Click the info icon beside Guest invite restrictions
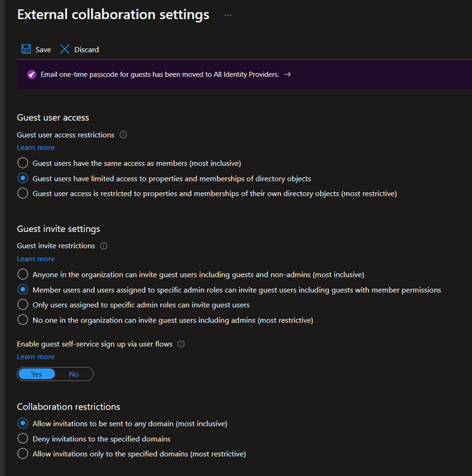Screen dimensions: 472x476 104,246
